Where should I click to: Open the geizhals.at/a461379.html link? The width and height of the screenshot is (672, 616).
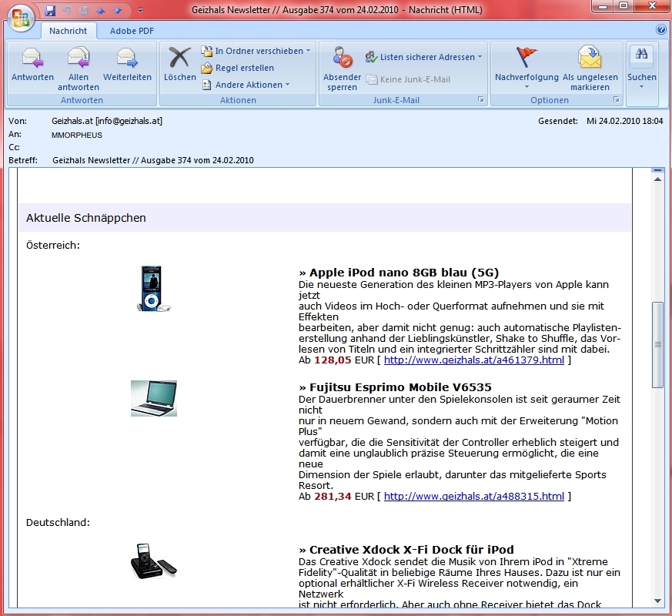[x=474, y=360]
